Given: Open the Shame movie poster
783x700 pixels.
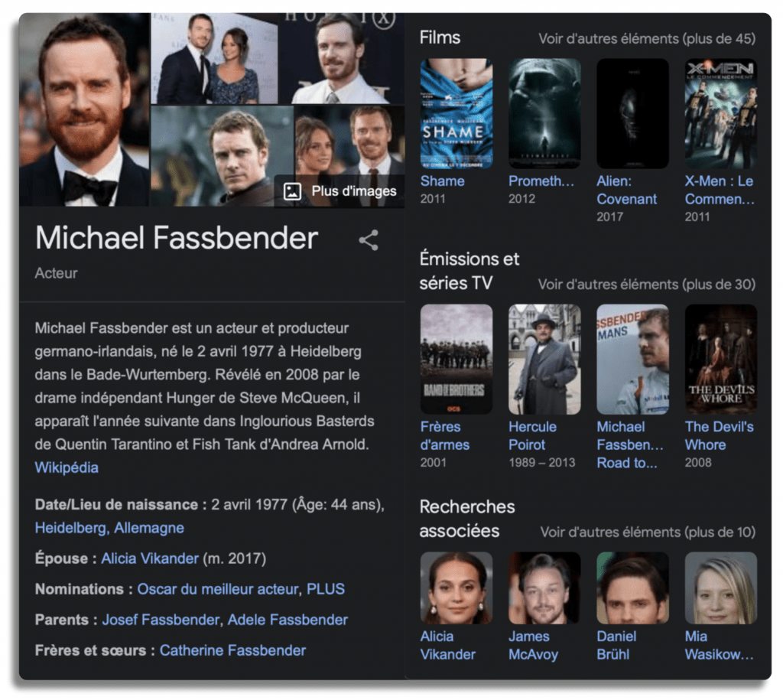Looking at the screenshot, I should (x=456, y=113).
